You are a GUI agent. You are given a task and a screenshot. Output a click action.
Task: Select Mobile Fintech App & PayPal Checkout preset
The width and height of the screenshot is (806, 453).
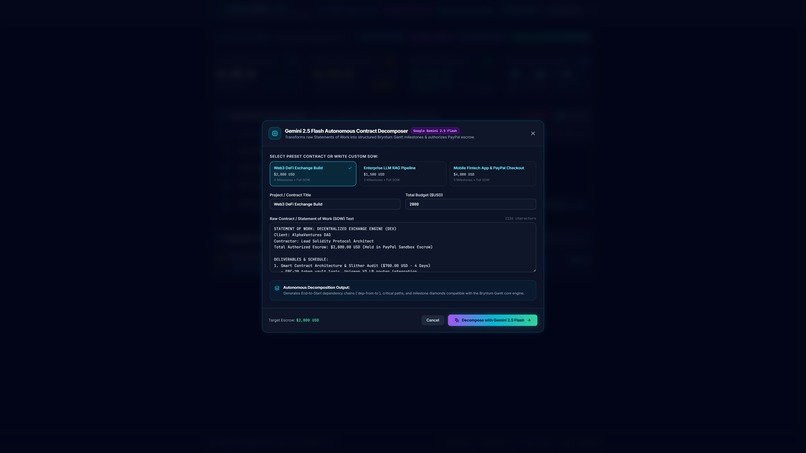492,174
